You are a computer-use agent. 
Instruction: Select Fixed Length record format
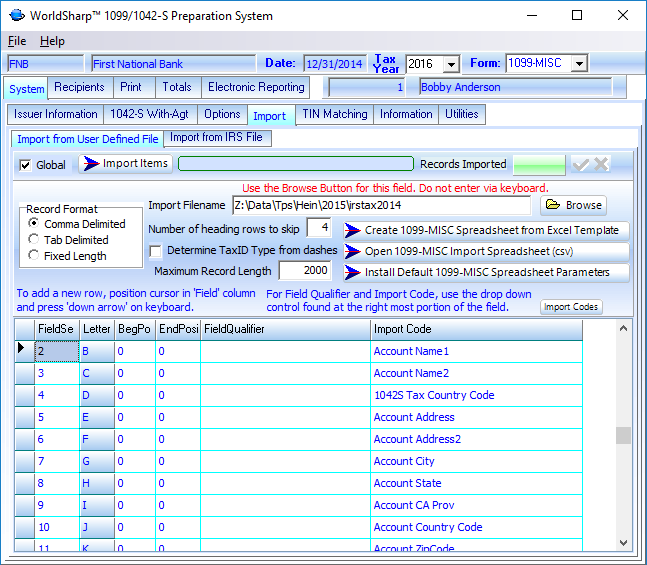coord(34,256)
